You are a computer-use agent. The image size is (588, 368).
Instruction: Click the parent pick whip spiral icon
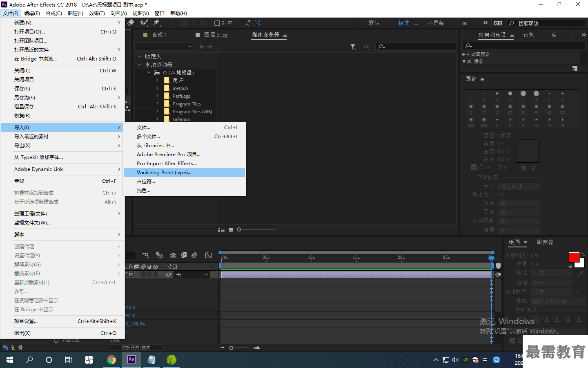[168, 275]
